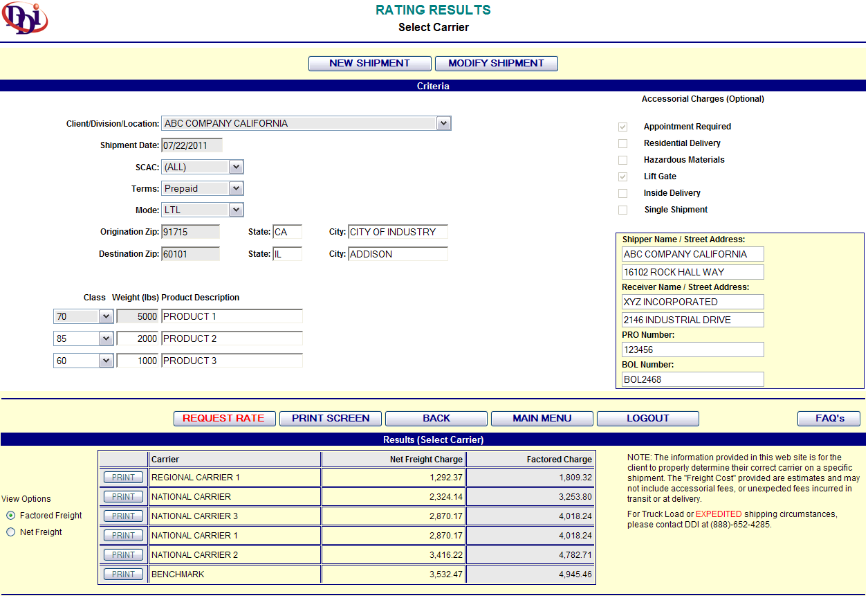Viewport: 868px width, 598px height.
Task: Open the Client/Division/Location dropdown
Action: (x=306, y=123)
